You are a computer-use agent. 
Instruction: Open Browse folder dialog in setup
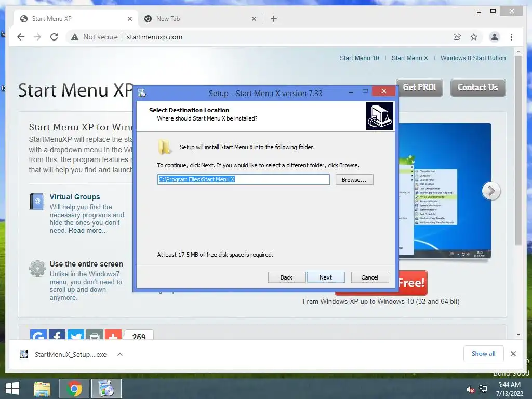[x=354, y=179]
